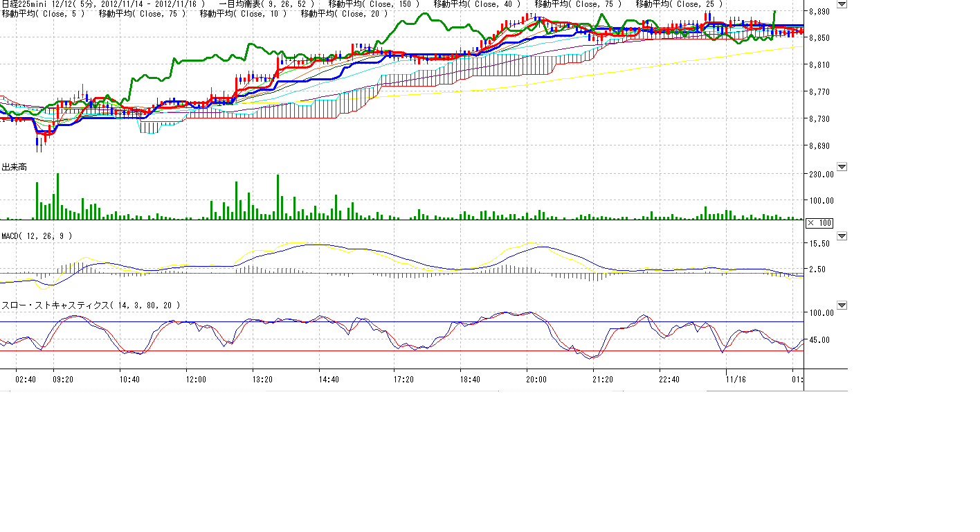Select the 移動平均(Close, 40) legend label
The height and width of the screenshot is (532, 980).
point(477,4)
